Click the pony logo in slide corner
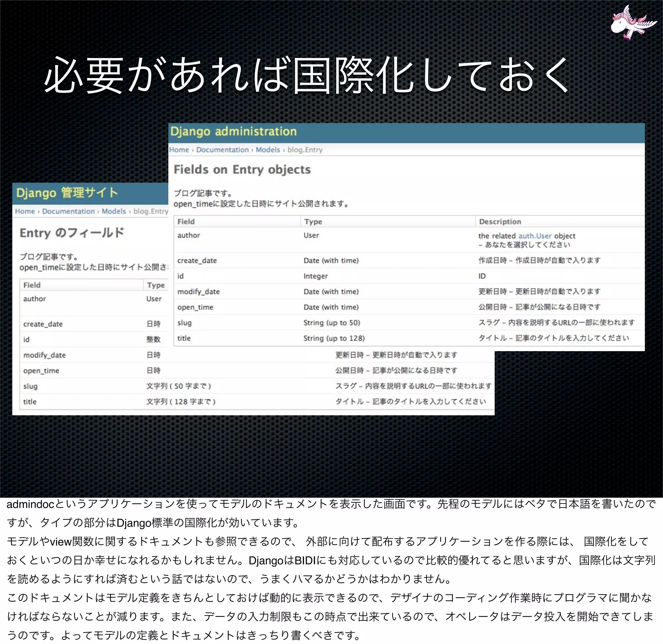This screenshot has height=644, width=663. click(633, 23)
